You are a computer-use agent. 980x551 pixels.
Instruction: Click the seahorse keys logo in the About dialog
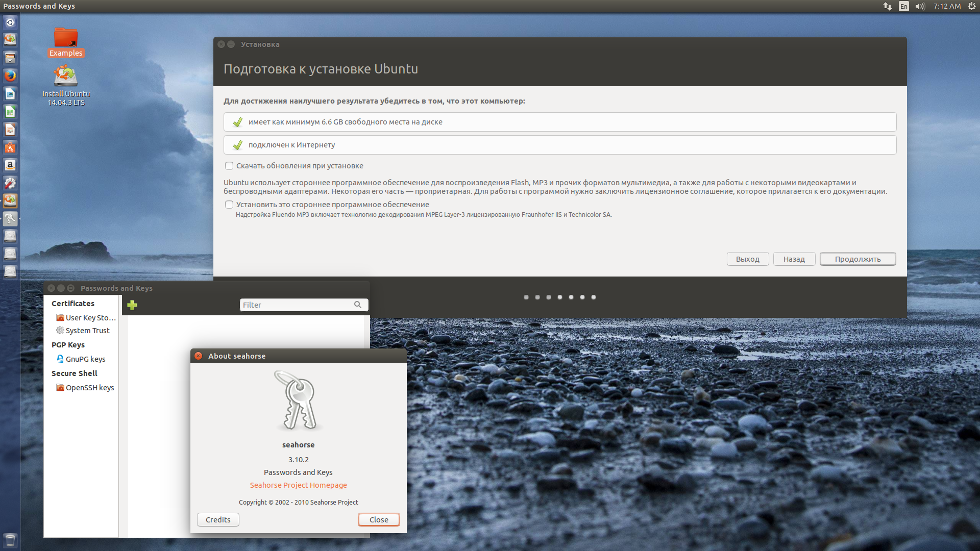tap(299, 400)
